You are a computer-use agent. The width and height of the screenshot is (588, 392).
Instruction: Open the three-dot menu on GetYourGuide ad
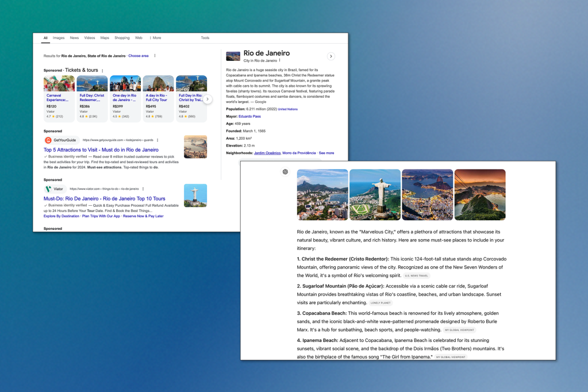(x=157, y=140)
